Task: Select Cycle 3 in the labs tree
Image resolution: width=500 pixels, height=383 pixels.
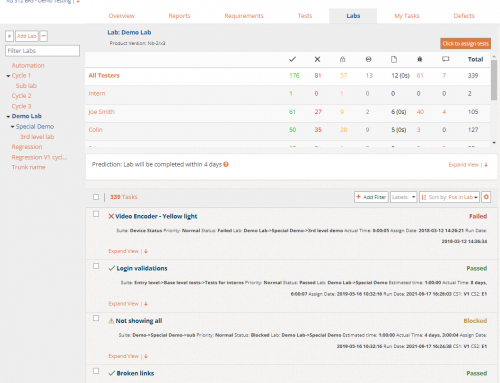Action: click(x=21, y=106)
